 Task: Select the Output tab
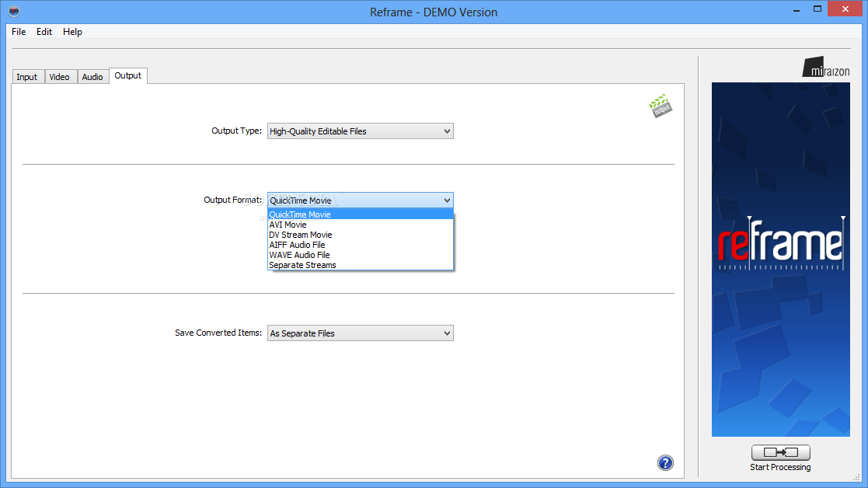click(x=128, y=76)
